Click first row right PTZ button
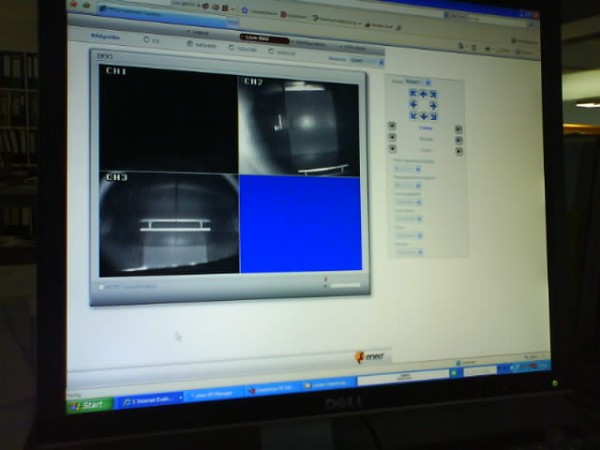The width and height of the screenshot is (600, 450). tap(459, 129)
